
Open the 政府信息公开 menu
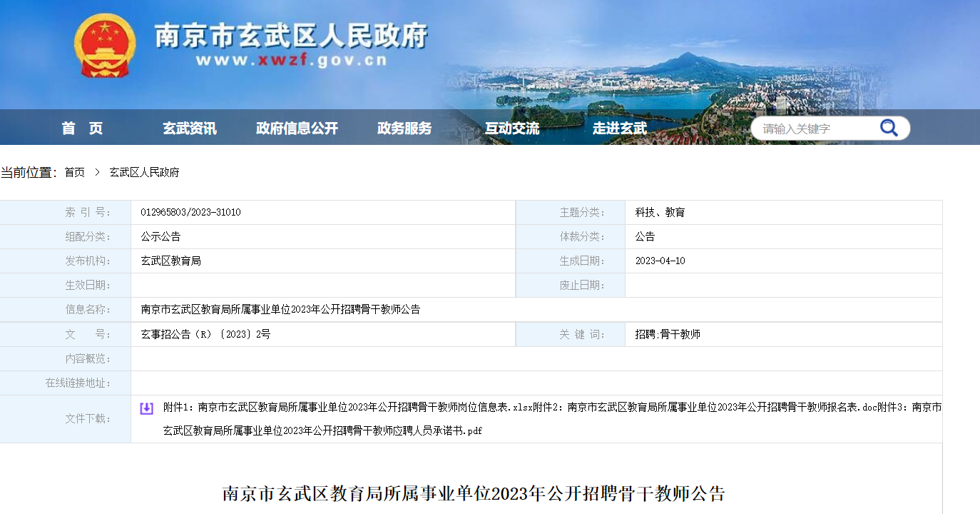(297, 128)
